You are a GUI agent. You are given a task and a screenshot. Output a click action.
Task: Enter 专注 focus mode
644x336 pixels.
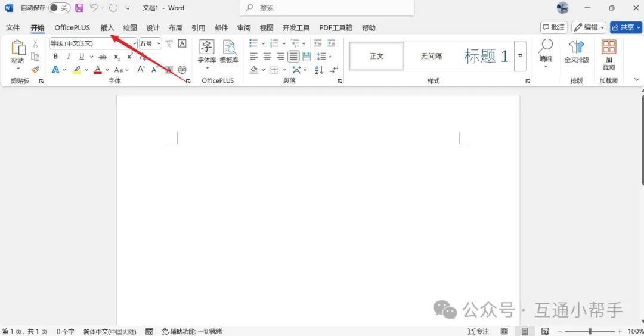(x=478, y=331)
